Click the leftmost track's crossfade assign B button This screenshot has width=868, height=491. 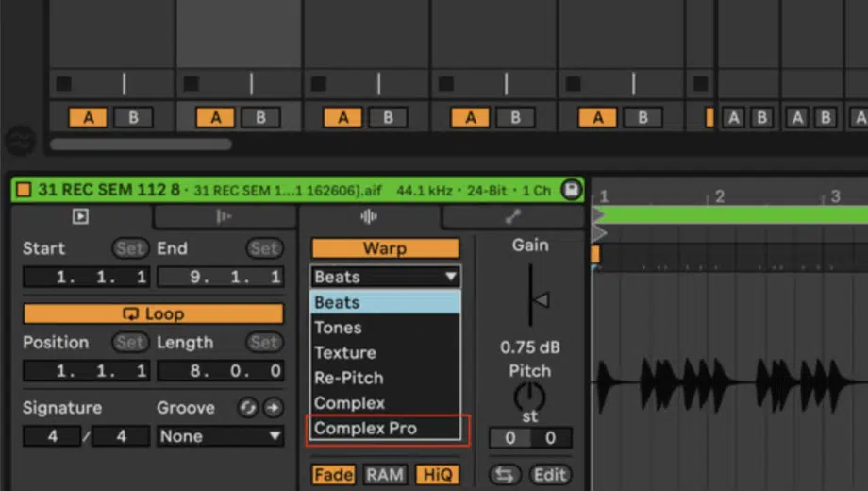click(133, 117)
